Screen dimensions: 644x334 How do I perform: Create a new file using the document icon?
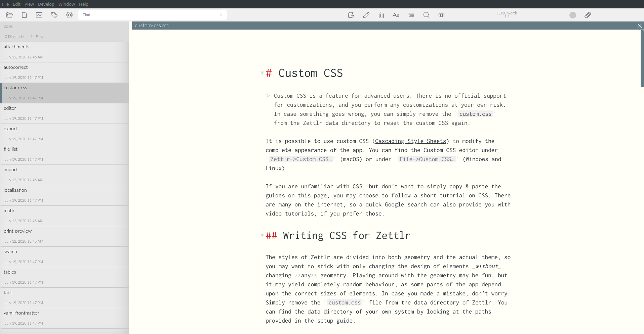tap(24, 15)
